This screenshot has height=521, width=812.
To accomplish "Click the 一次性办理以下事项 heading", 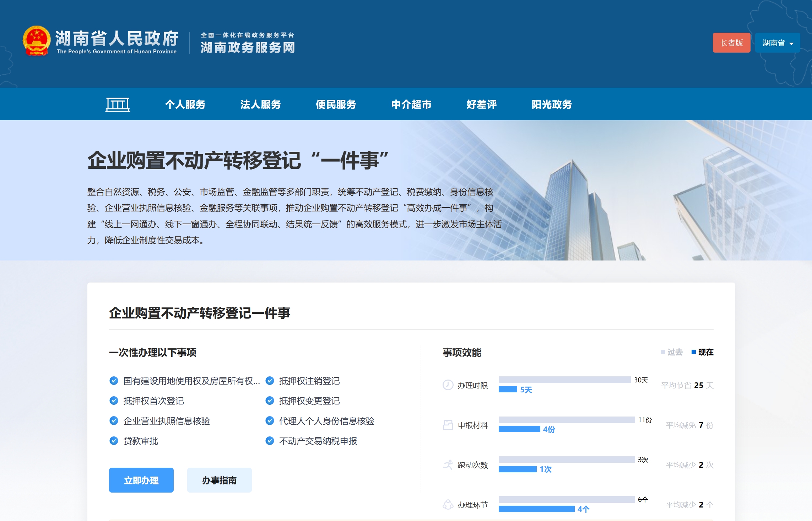I will point(153,352).
